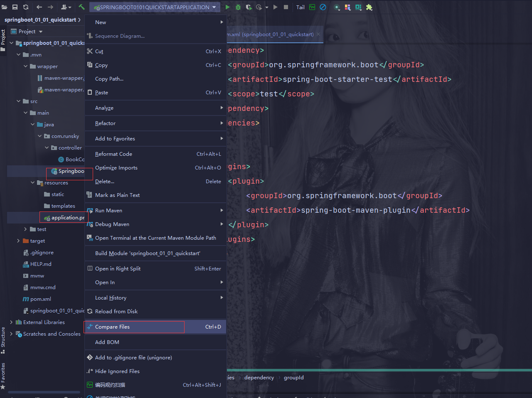Choose Delete... from context menu

(x=155, y=182)
